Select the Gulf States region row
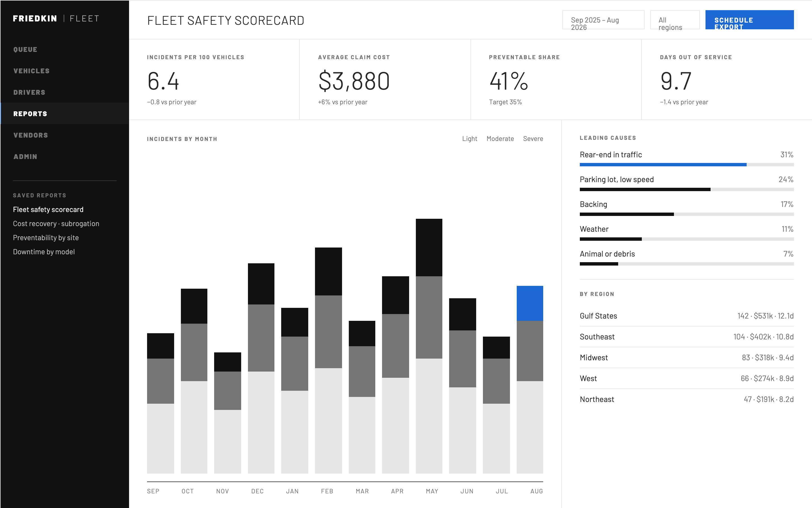Viewport: 812px width, 508px height. 686,316
